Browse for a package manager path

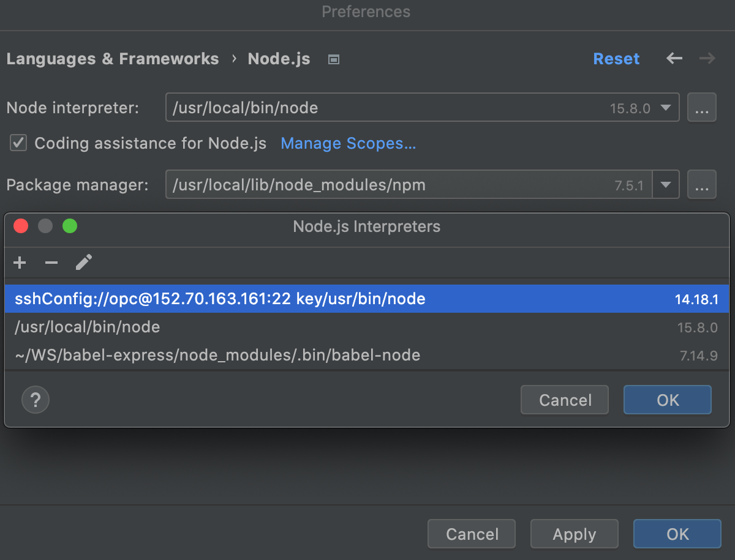tap(702, 184)
